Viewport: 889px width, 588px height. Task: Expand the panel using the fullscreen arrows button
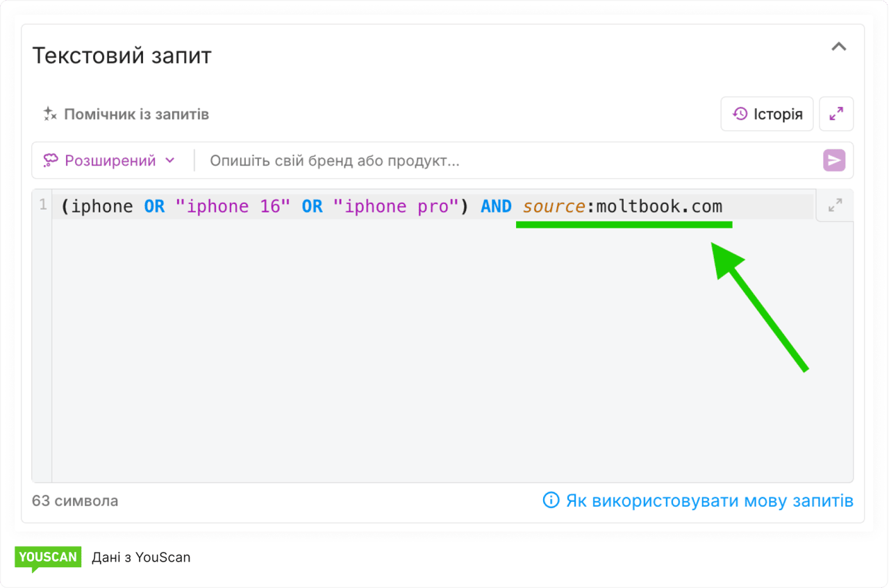pos(836,114)
